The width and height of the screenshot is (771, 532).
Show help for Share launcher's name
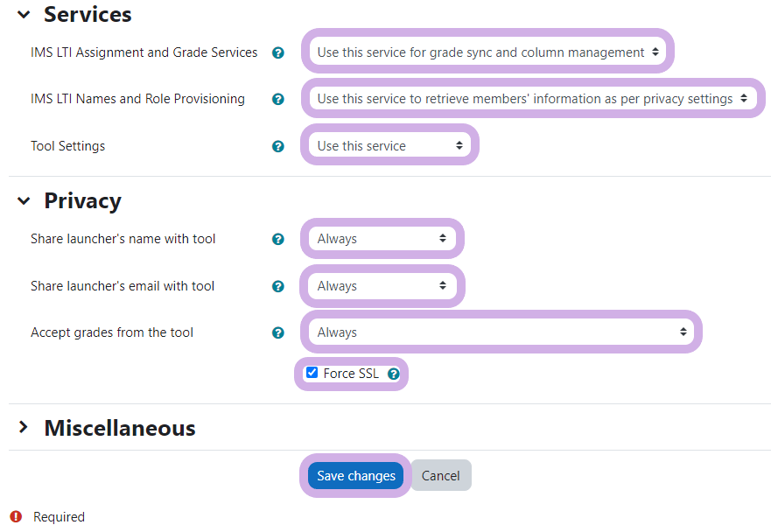point(278,239)
